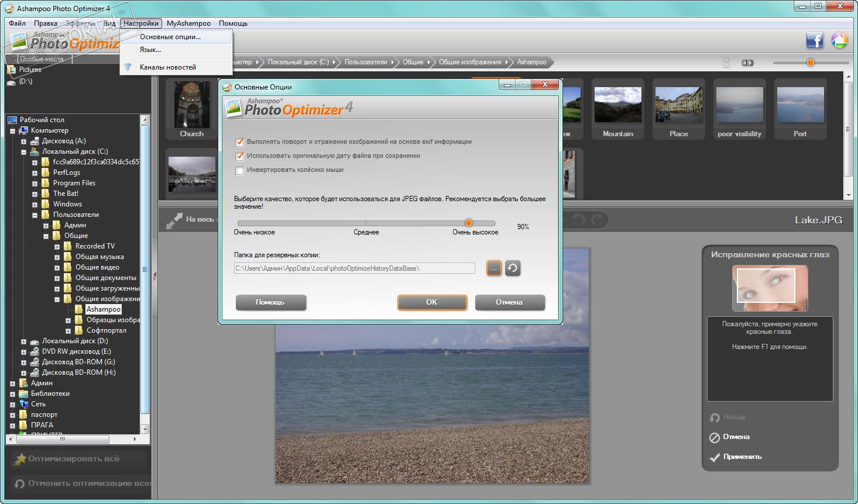Click the fit-to-screen diagonal arrows icon
The height and width of the screenshot is (504, 858).
tap(174, 220)
